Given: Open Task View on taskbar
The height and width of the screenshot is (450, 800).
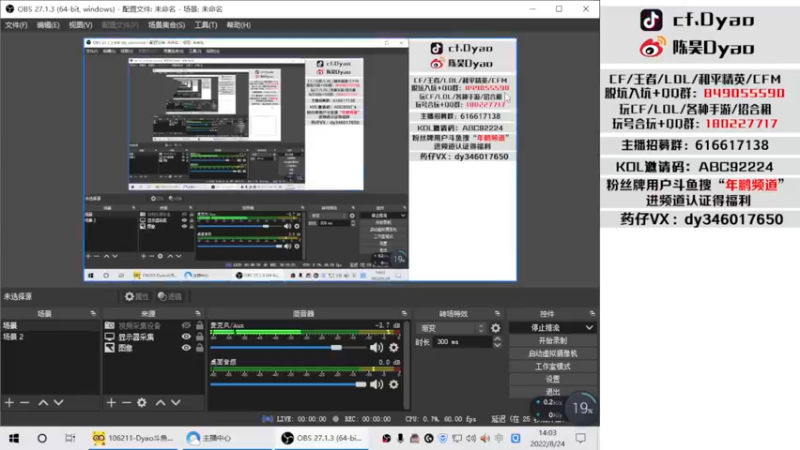Looking at the screenshot, I should pos(70,438).
